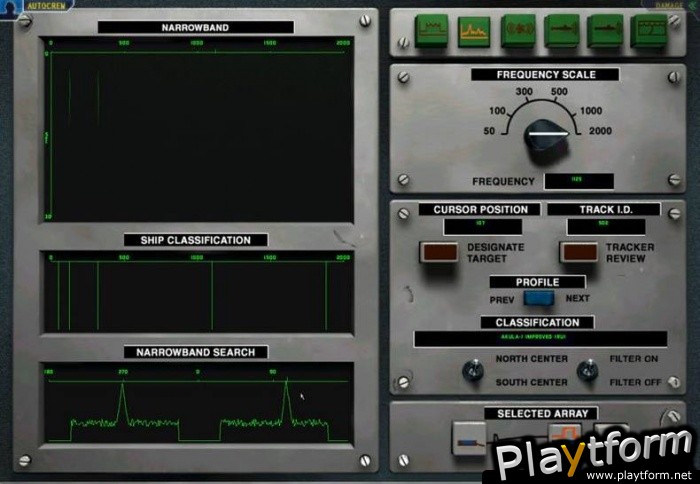
Task: Open the broadband sonar display button
Action: click(x=431, y=30)
